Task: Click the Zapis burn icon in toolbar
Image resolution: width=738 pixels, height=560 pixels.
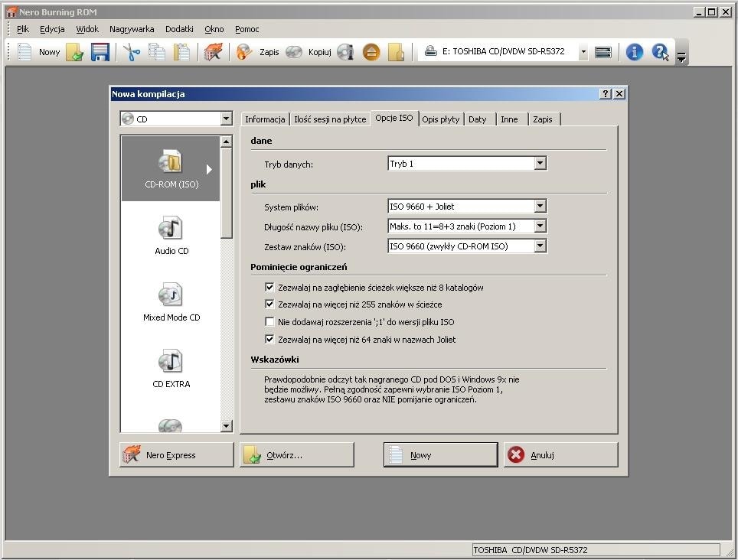Action: pos(244,52)
